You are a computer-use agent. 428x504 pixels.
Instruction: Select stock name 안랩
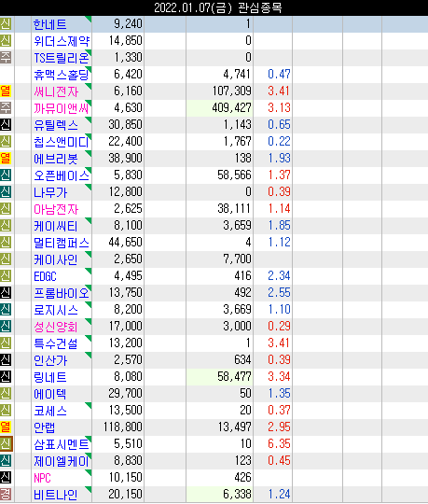(x=45, y=427)
